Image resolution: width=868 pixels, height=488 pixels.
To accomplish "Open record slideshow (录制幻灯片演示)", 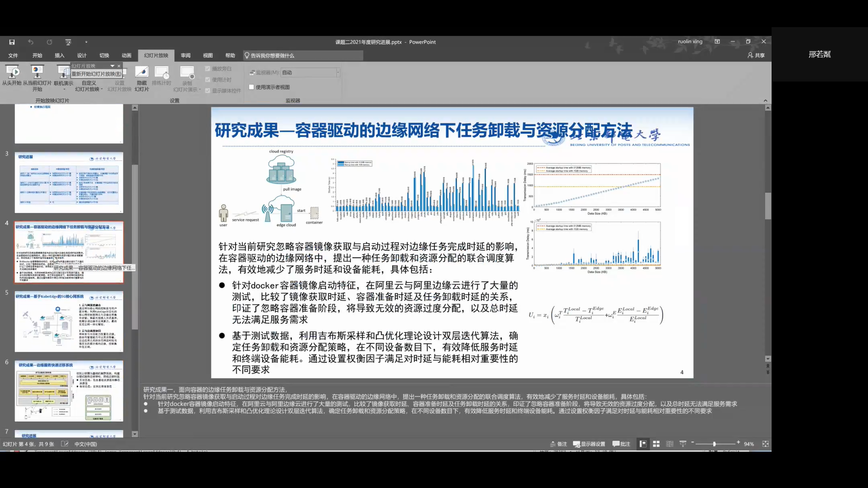I will click(187, 78).
